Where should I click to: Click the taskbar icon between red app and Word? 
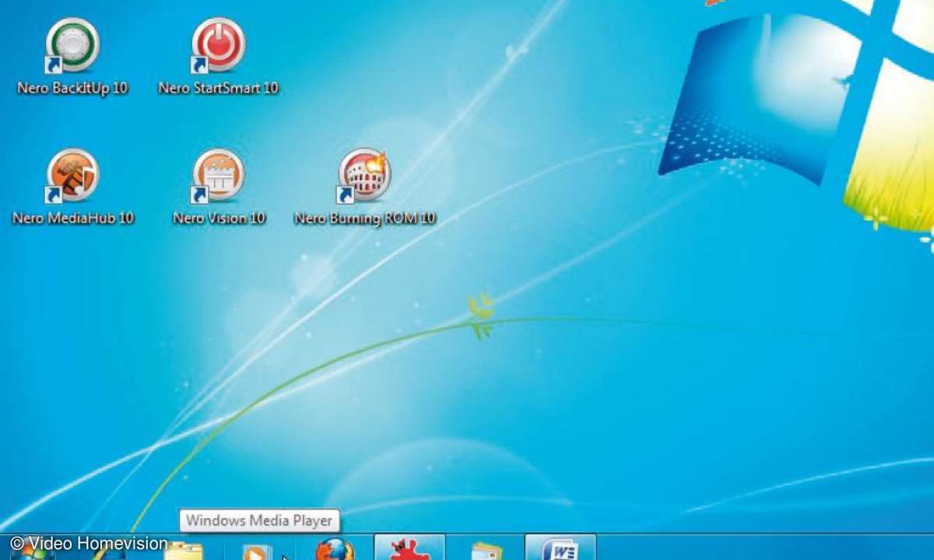pyautogui.click(x=486, y=549)
